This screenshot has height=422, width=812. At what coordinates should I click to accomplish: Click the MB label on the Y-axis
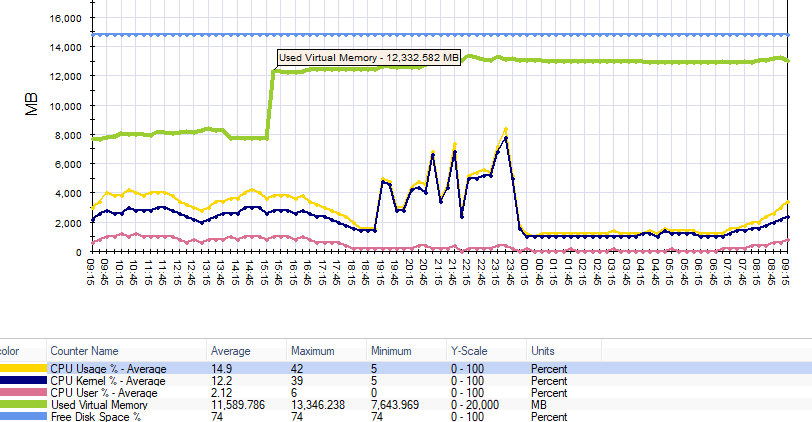tap(31, 105)
